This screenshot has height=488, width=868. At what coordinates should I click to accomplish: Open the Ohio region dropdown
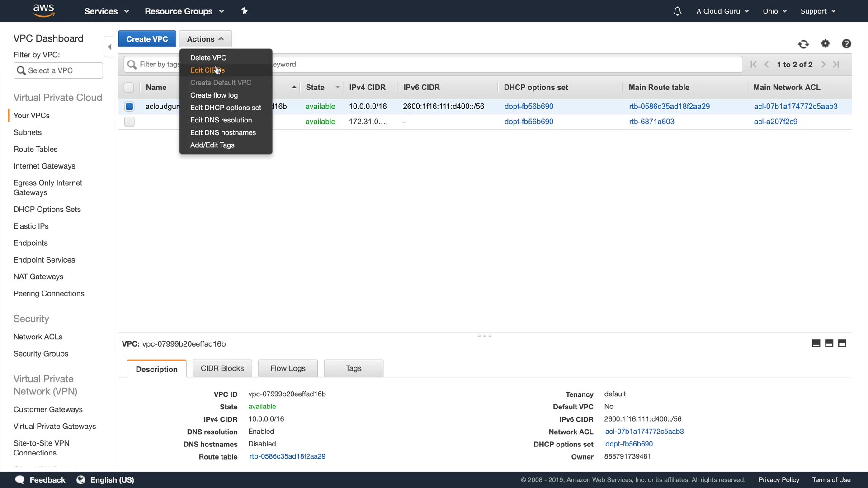pos(774,11)
